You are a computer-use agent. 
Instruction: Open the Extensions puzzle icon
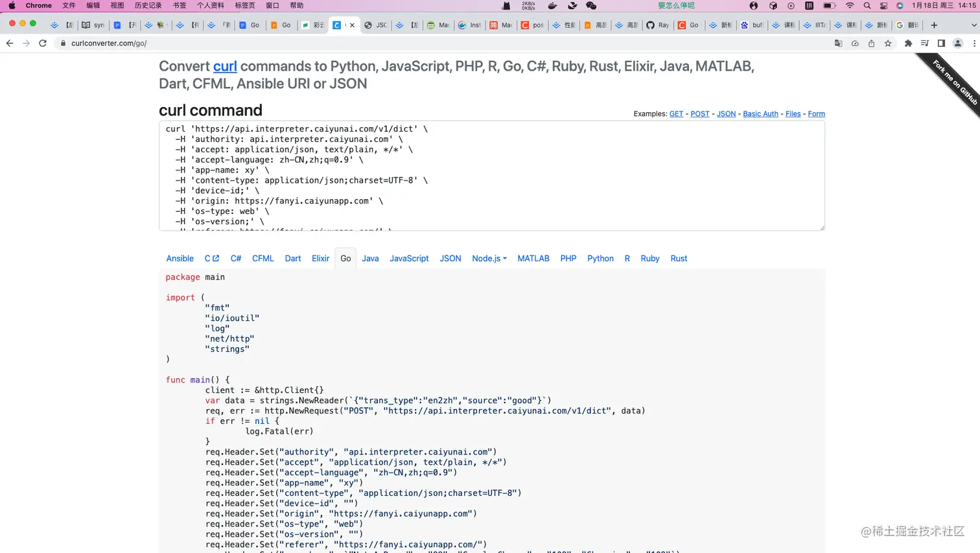tap(908, 43)
